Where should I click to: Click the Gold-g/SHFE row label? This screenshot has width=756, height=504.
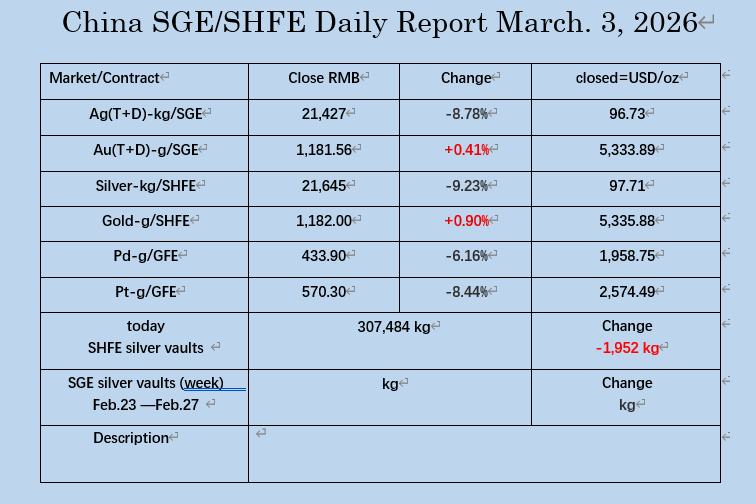(144, 220)
